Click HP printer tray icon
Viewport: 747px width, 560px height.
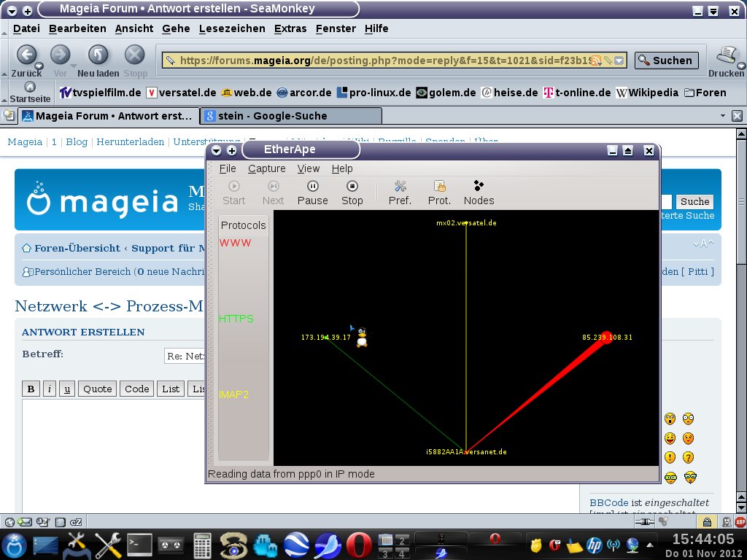point(594,545)
